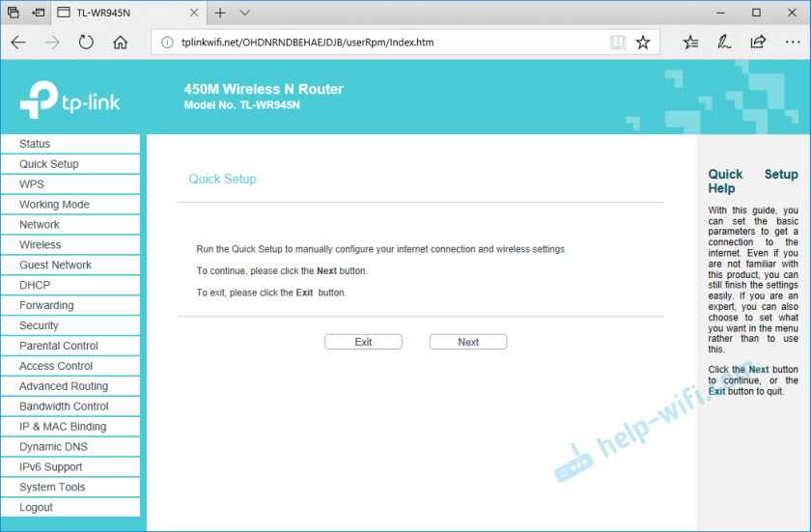Open IP & MAC Binding menu item

point(70,427)
